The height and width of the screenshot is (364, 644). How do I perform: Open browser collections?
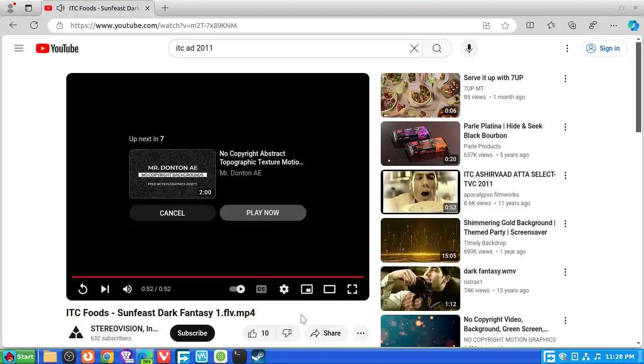coord(572,26)
